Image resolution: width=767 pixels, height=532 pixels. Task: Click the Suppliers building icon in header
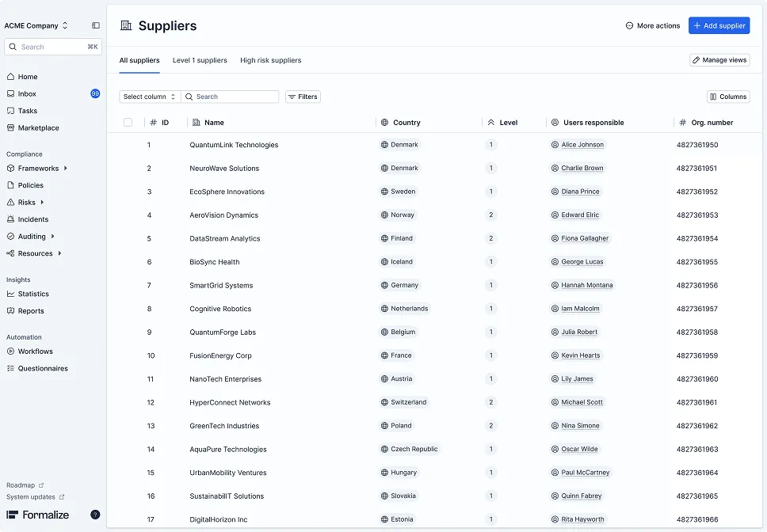[126, 25]
